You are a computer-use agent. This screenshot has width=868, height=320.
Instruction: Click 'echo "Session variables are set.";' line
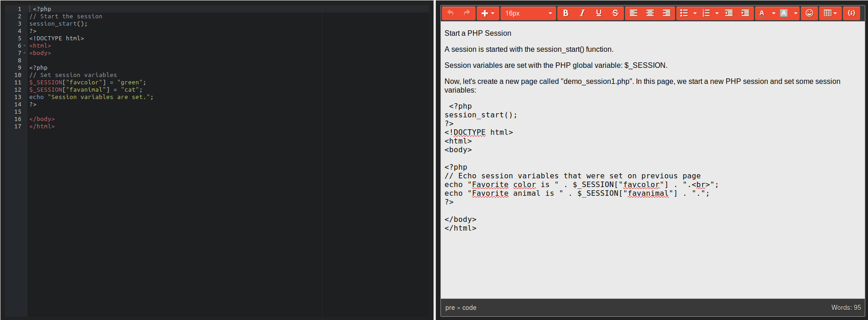92,97
